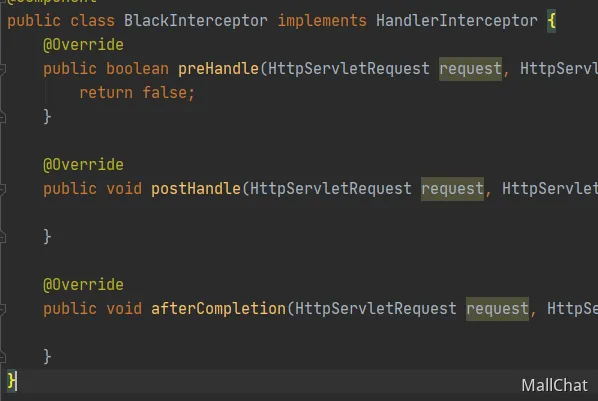
Task: Collapse the postHandle method fold marker
Action: coord(2,189)
